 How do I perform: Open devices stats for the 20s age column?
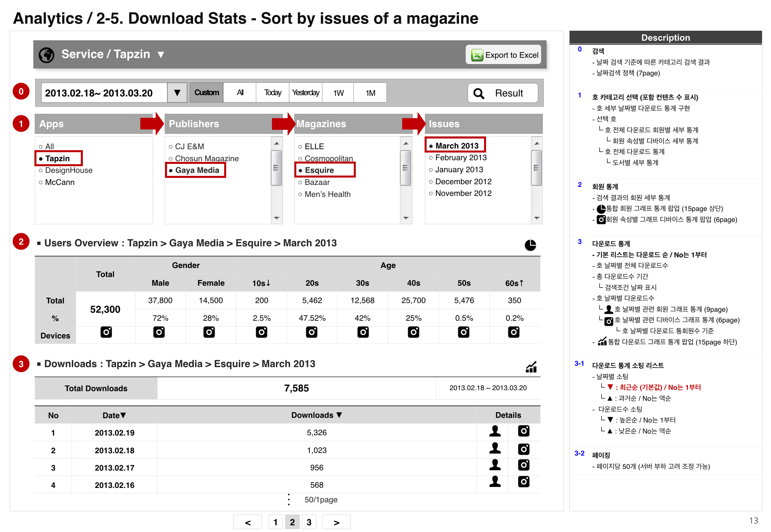[x=312, y=332]
